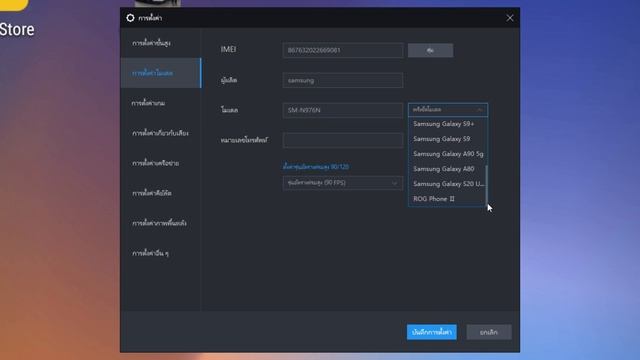Image resolution: width=640 pixels, height=360 pixels.
Task: Choose ROG Phone II from the list
Action: pos(447,199)
